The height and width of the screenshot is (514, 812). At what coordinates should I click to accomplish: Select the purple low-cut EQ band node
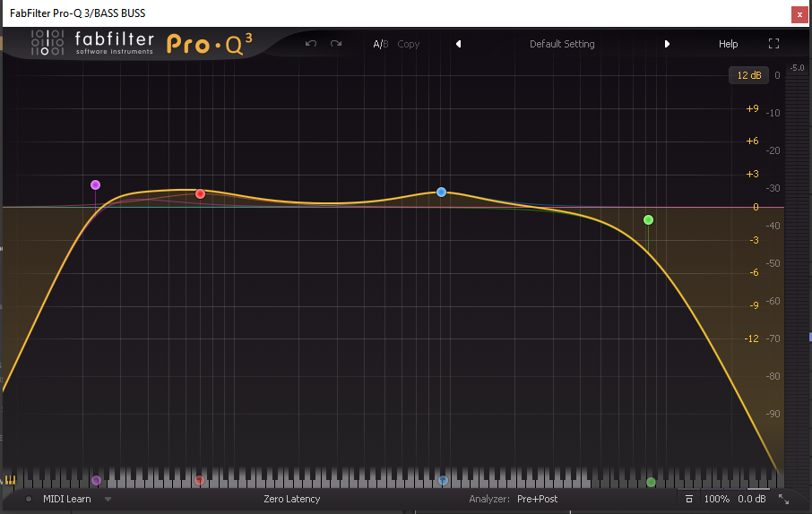pyautogui.click(x=95, y=185)
